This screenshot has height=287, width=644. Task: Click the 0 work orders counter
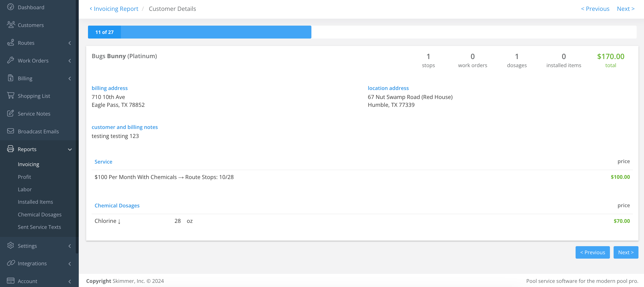tap(472, 60)
